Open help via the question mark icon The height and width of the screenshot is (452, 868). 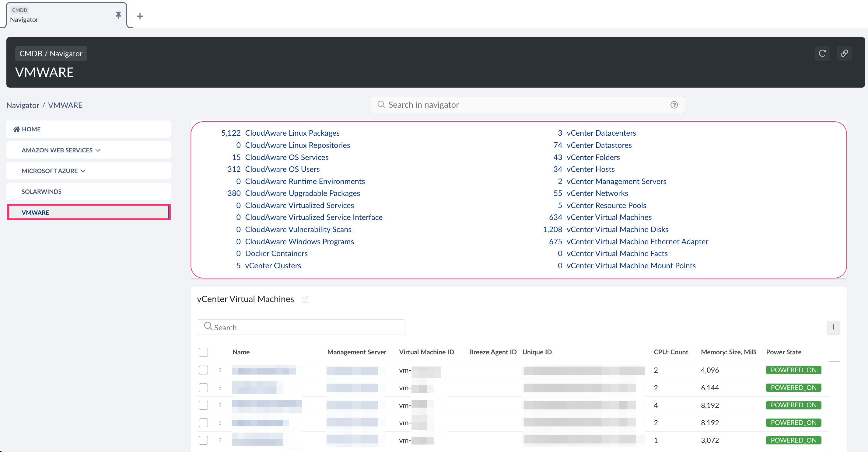tap(674, 105)
